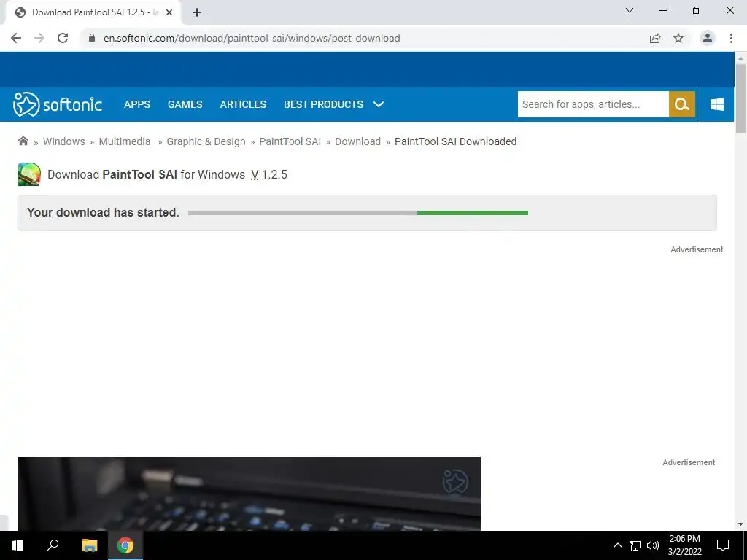This screenshot has height=560, width=747.
Task: Go to Download breadcrumb link
Action: tap(357, 141)
